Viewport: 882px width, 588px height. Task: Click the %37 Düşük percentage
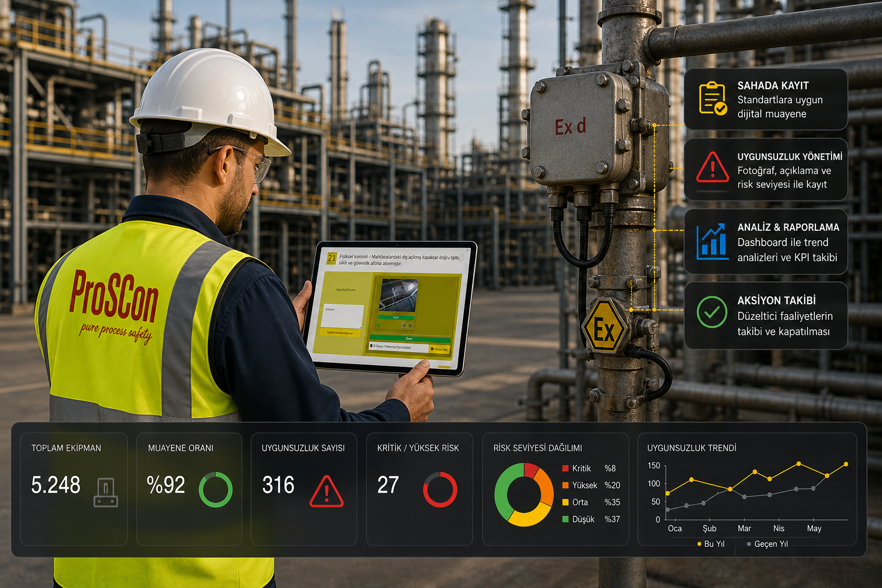click(612, 519)
